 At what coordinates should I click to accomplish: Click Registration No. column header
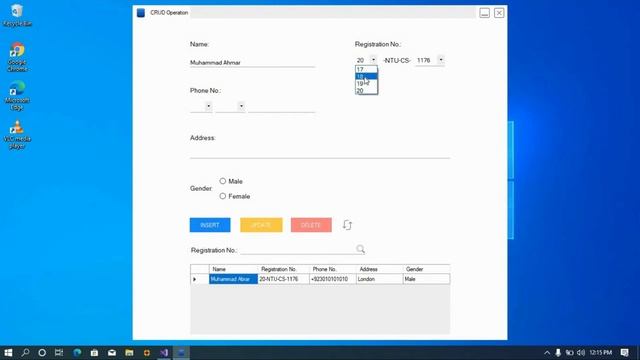283,269
